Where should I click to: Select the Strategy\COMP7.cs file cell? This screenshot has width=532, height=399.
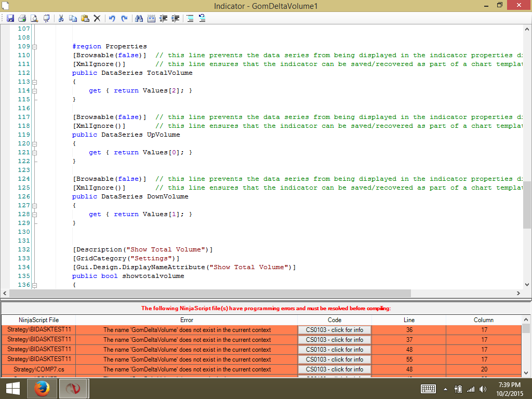38,369
